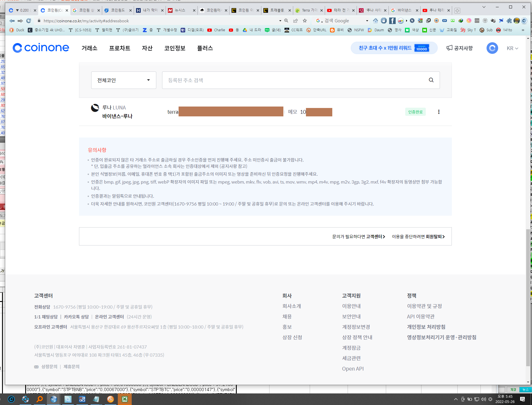Click the Facebook extension icon
This screenshot has width=532, height=405.
[x=392, y=21]
